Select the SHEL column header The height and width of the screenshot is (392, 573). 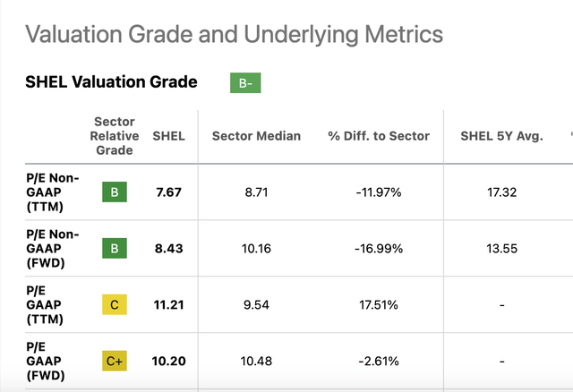point(168,136)
